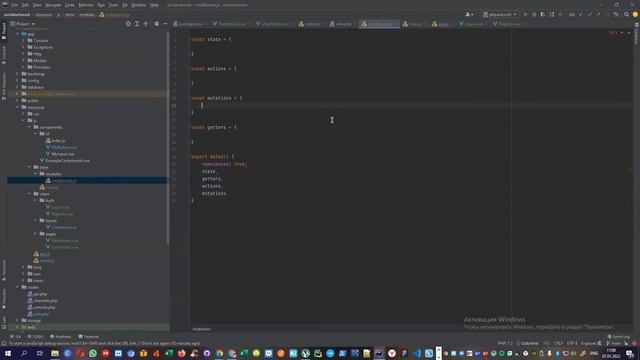Open Windows taskbar search

(24, 353)
